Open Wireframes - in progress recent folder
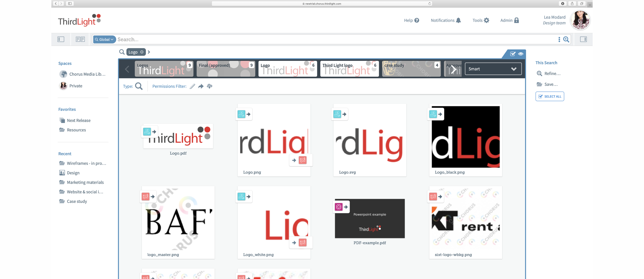Image resolution: width=644 pixels, height=279 pixels. click(x=83, y=163)
